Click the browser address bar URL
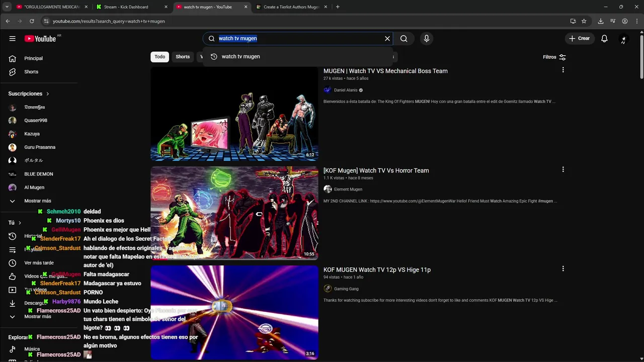 109,21
